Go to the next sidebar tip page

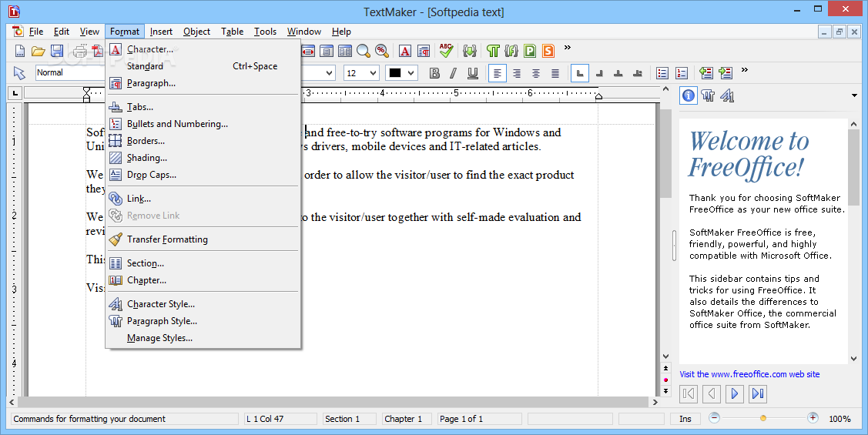[x=735, y=393]
